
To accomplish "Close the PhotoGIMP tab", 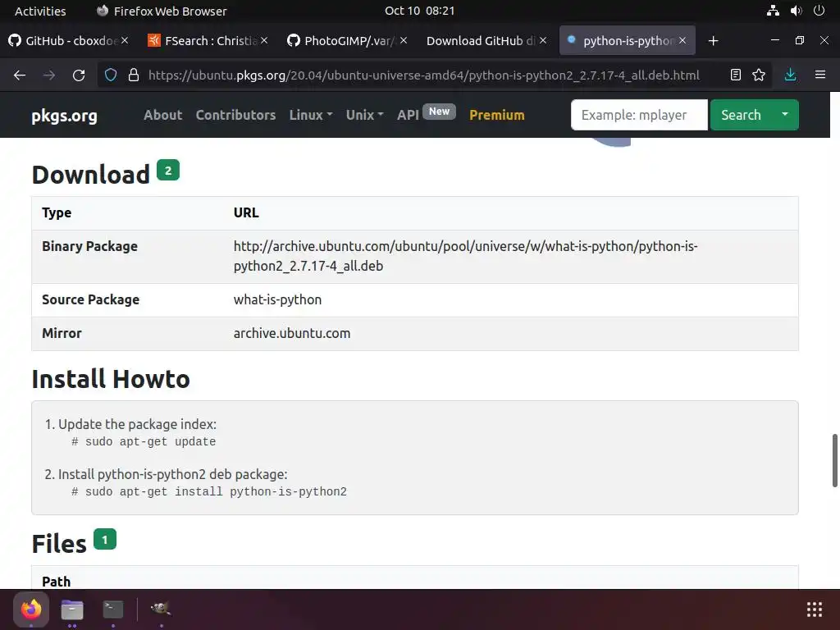I will 404,40.
